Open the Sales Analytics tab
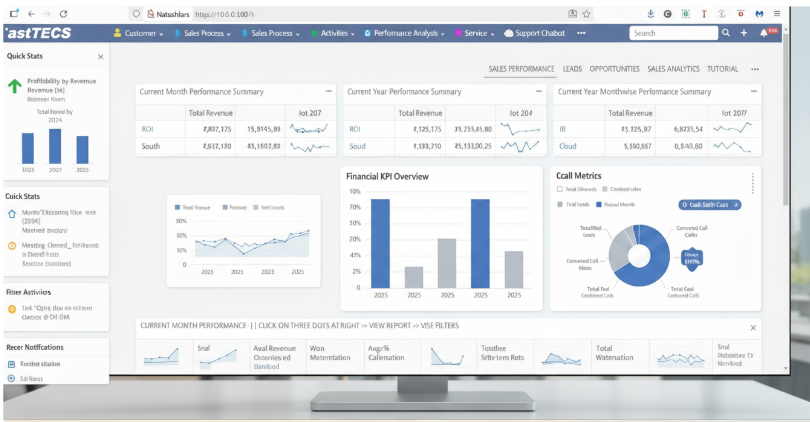This screenshot has height=422, width=810. (x=673, y=69)
